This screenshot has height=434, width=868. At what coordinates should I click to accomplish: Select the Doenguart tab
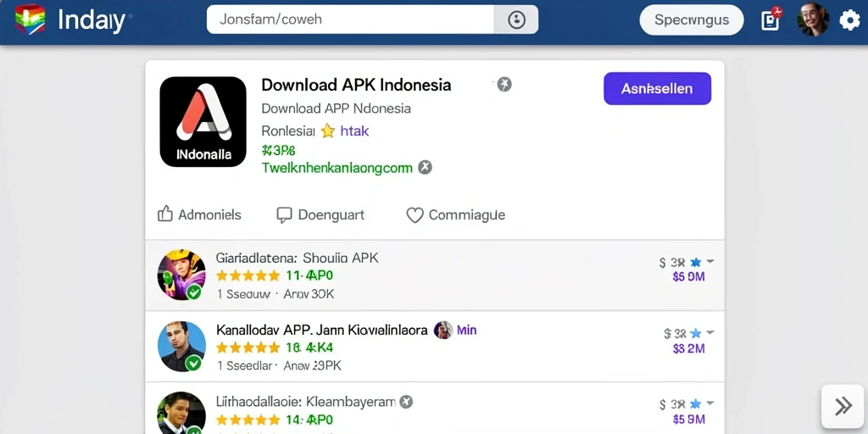point(331,214)
